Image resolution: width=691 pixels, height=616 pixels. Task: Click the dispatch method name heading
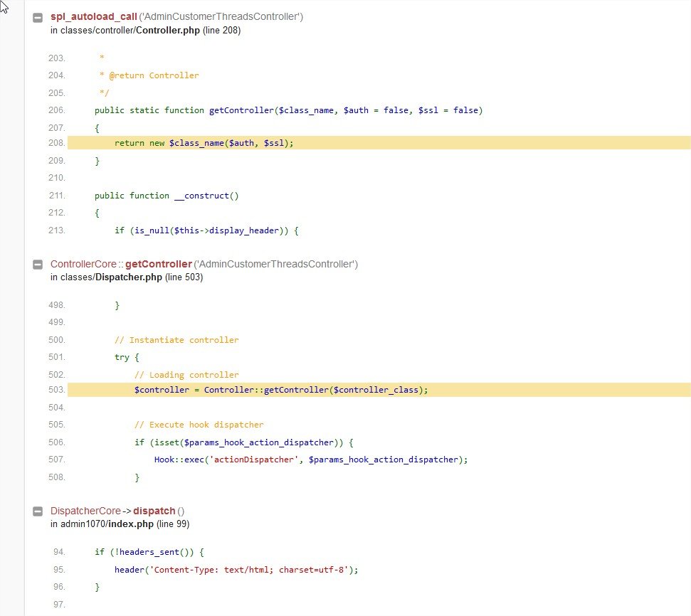[154, 511]
